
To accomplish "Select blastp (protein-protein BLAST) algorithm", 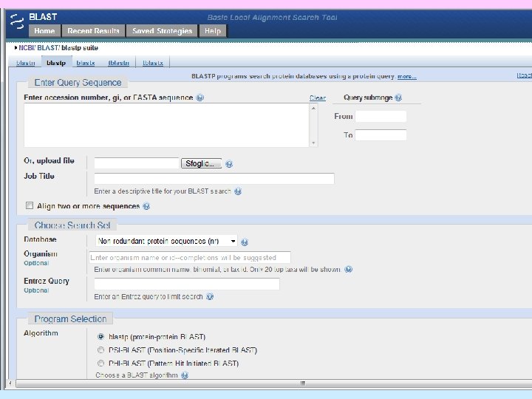I will click(100, 337).
